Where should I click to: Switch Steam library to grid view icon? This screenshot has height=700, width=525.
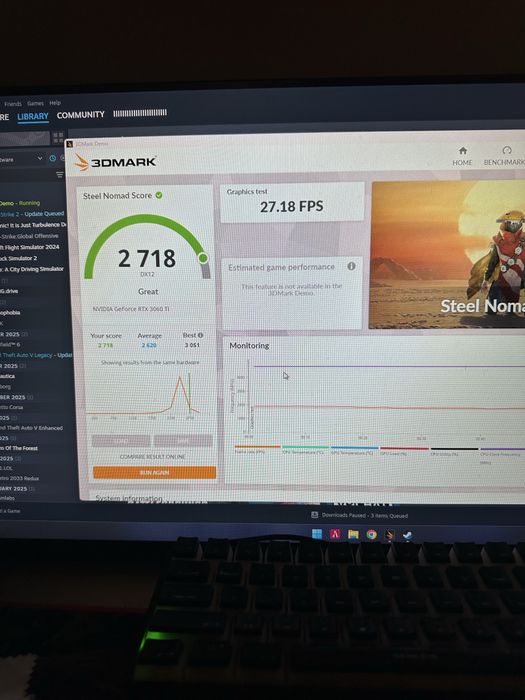(x=58, y=138)
